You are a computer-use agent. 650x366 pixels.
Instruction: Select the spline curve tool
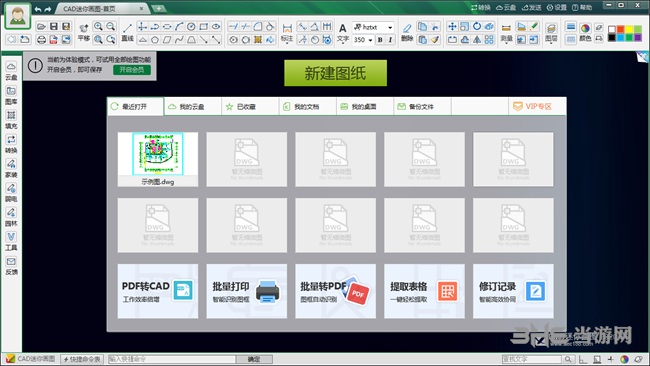[x=179, y=40]
